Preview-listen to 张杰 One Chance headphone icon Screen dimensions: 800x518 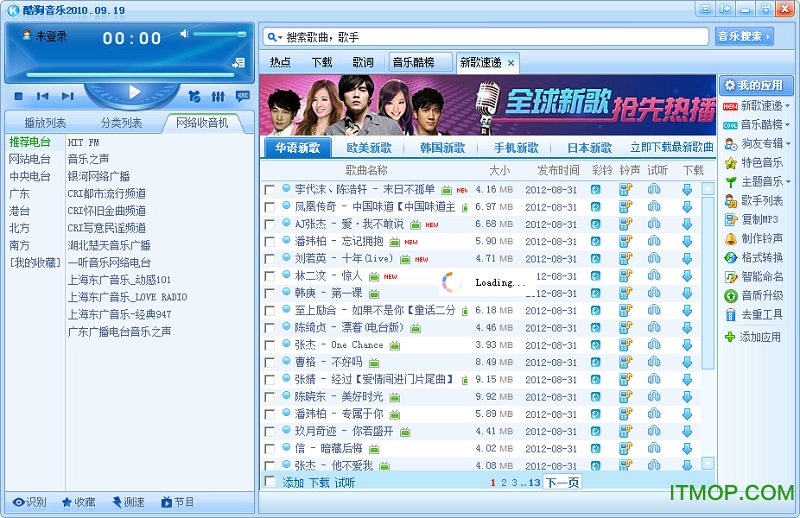pyautogui.click(x=654, y=344)
